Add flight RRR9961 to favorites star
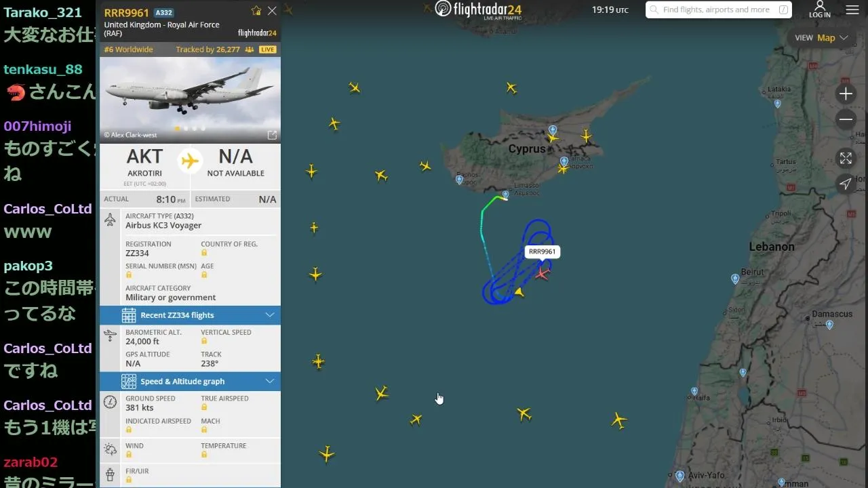Image resolution: width=868 pixels, height=488 pixels. click(256, 11)
